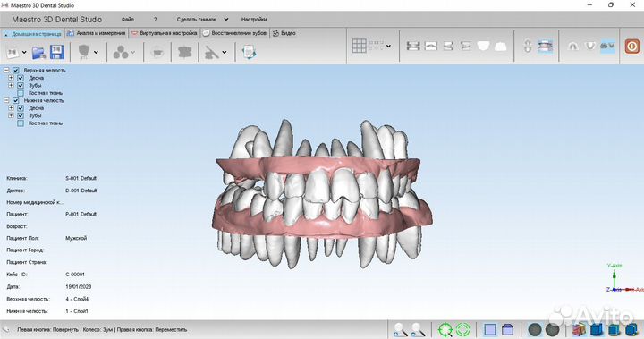Open the Настройки menu
Image resolution: width=644 pixels, height=339 pixels.
point(254,20)
